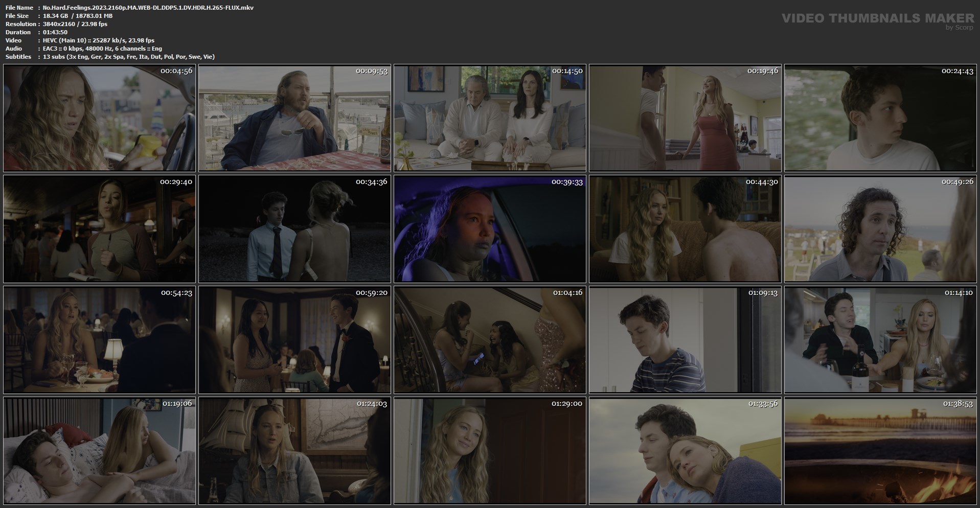This screenshot has width=980, height=508.
Task: Select the thumbnail at 00:29:40
Action: tap(99, 229)
